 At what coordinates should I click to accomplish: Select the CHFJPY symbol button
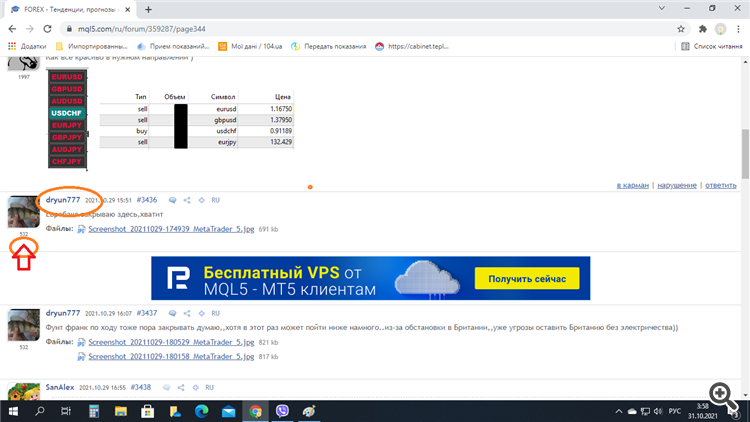[x=67, y=162]
